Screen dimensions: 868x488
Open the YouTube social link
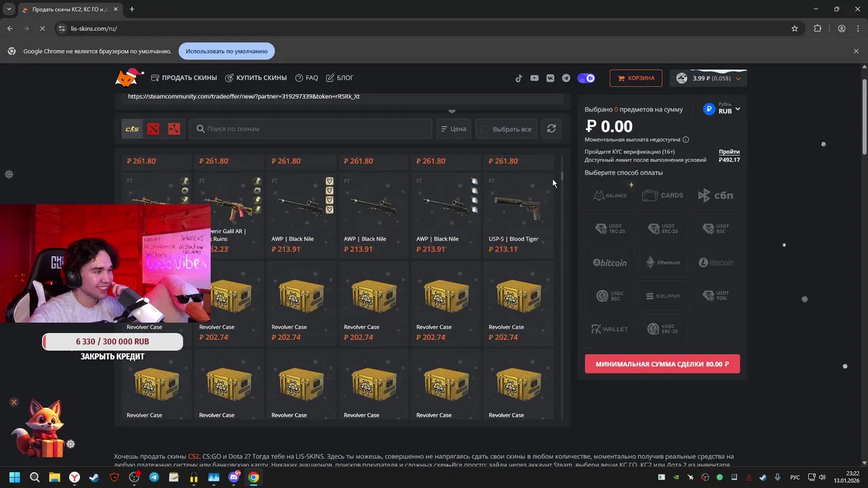pos(534,78)
